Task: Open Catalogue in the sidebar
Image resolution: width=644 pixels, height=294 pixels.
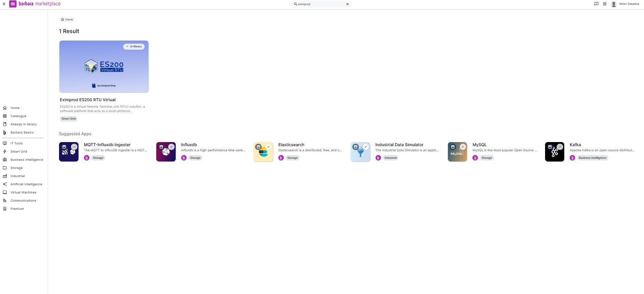Action: [18, 116]
